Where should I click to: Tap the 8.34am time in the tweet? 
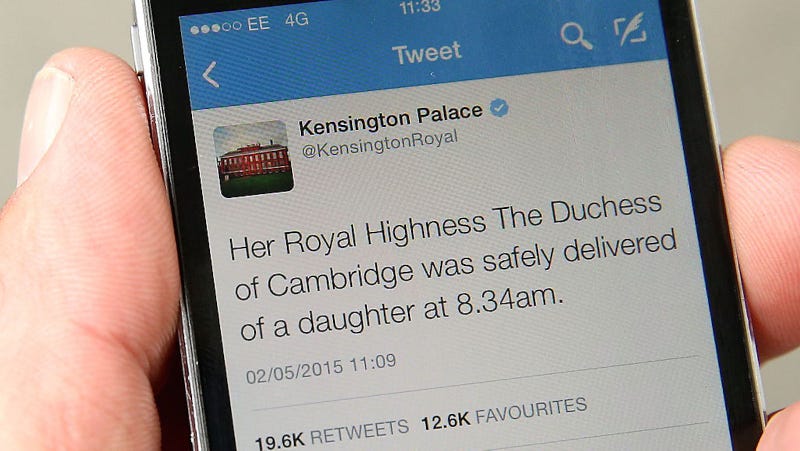click(510, 299)
